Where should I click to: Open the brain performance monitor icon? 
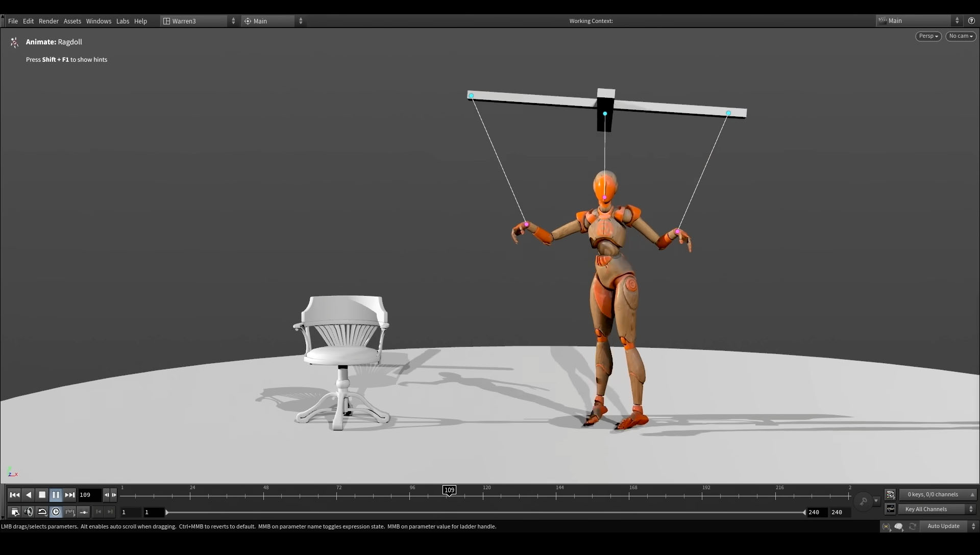899,526
